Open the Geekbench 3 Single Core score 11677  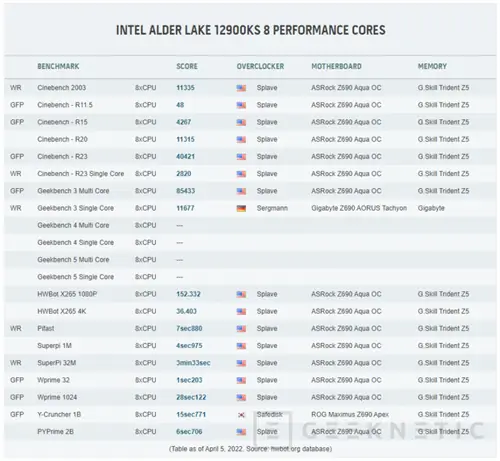point(185,208)
